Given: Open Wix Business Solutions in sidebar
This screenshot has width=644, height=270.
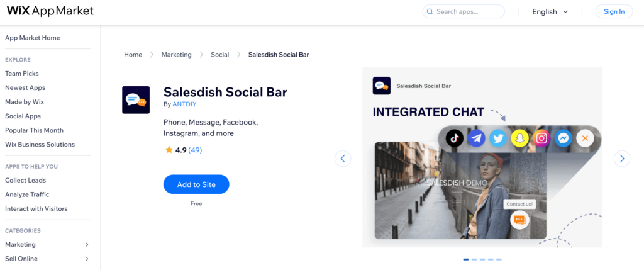Looking at the screenshot, I should [x=40, y=145].
